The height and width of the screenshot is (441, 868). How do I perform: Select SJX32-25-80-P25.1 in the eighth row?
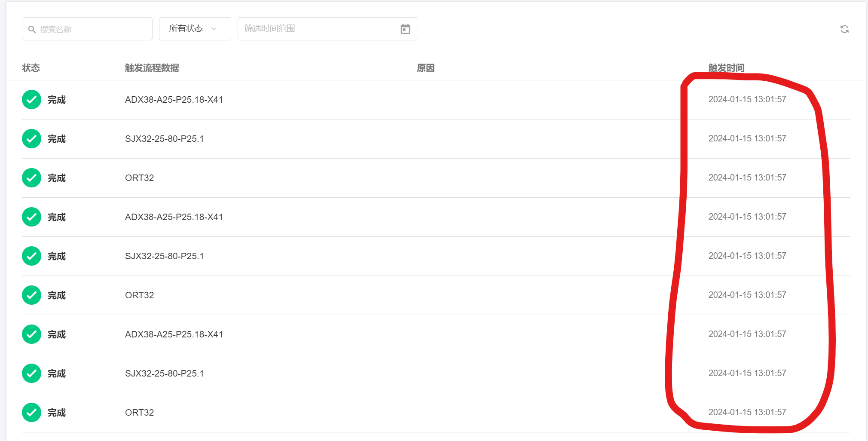[x=165, y=374]
